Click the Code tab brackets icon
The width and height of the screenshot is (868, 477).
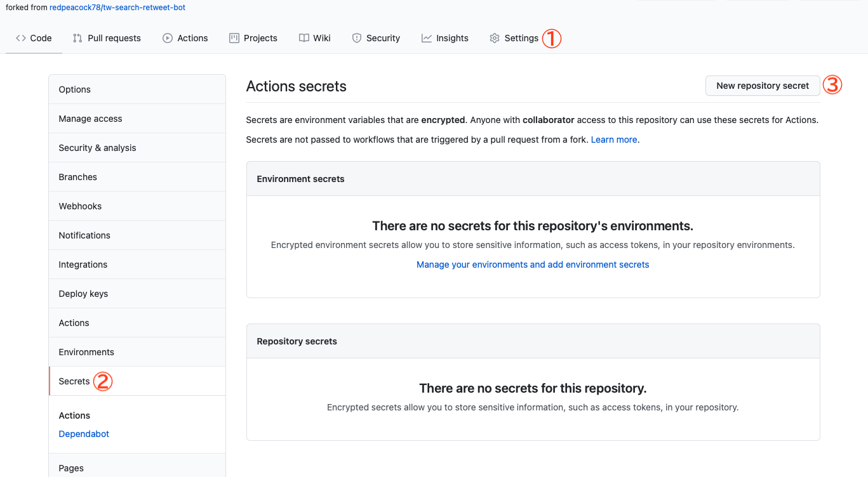(21, 38)
